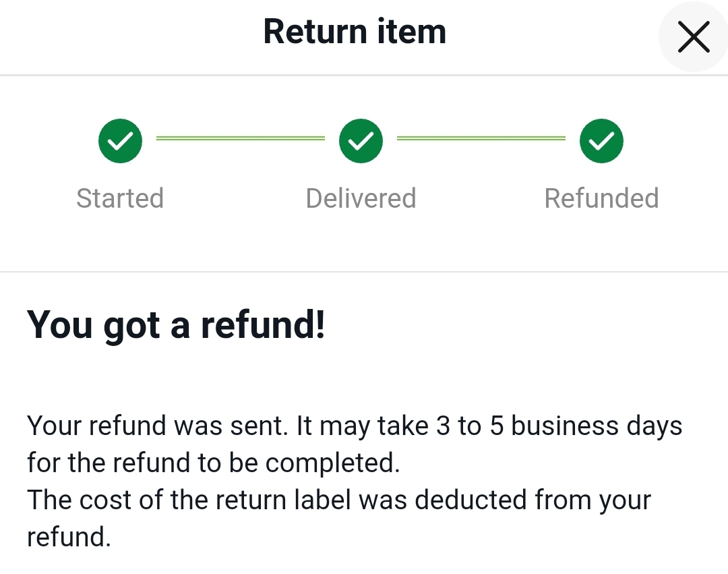This screenshot has height=574, width=728.
Task: Click the word completed. in the message
Action: click(x=332, y=463)
